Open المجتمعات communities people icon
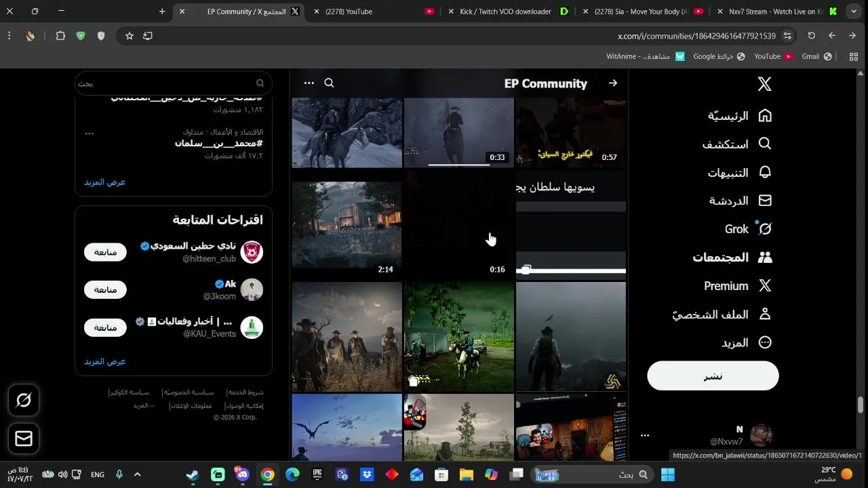Screen dimensions: 868x488 765,258
